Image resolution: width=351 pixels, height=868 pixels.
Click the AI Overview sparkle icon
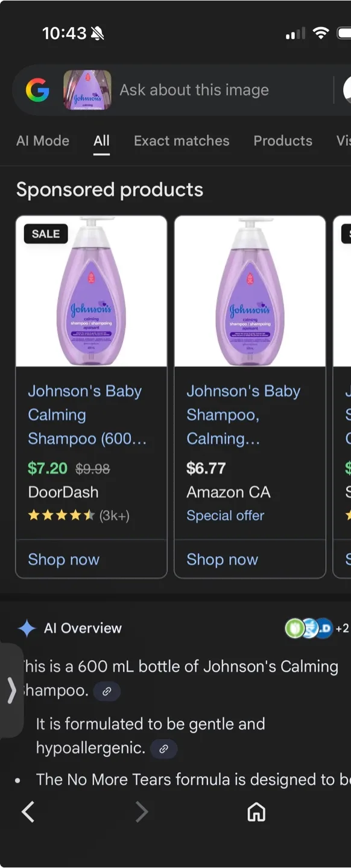tap(27, 628)
